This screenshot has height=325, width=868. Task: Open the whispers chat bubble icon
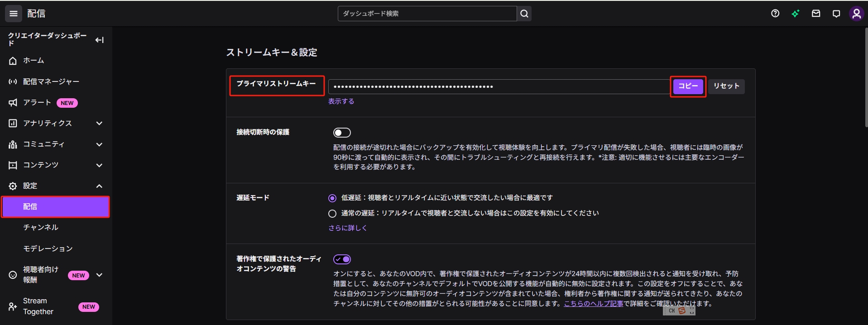[836, 14]
